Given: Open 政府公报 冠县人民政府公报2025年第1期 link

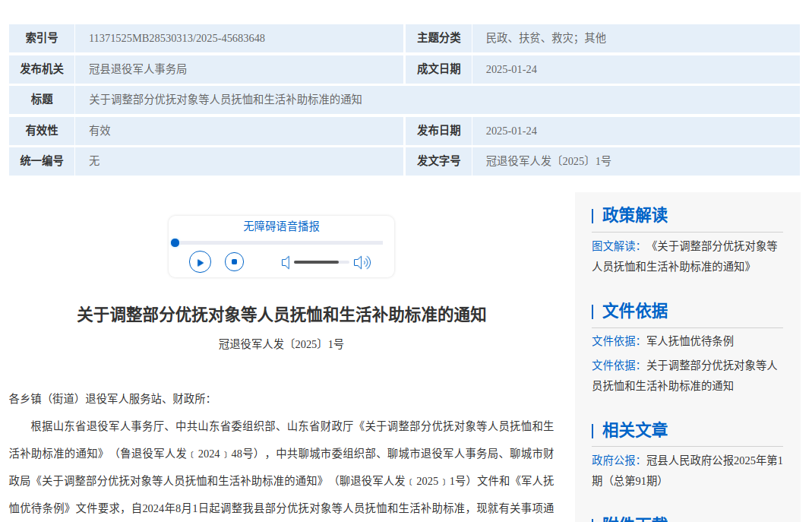Looking at the screenshot, I should [x=687, y=470].
